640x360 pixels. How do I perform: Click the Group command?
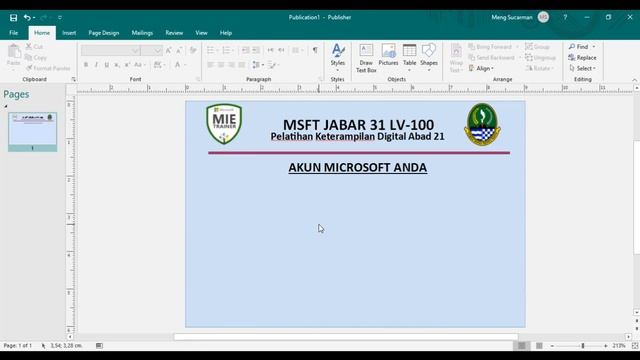[538, 47]
